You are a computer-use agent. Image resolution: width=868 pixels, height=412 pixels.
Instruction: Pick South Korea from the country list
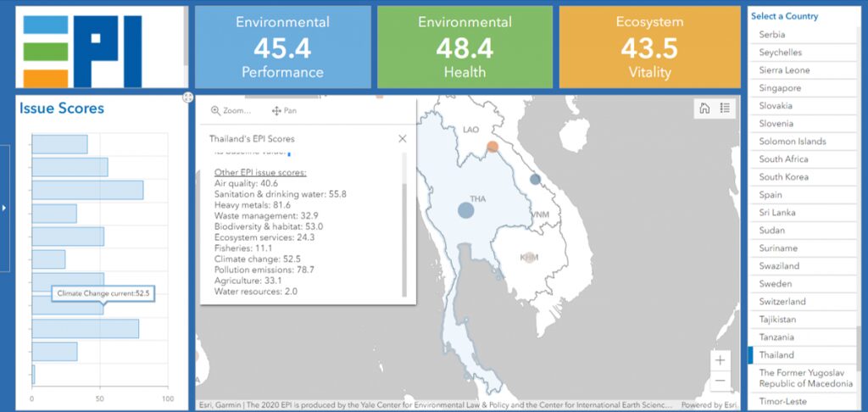[x=783, y=177]
